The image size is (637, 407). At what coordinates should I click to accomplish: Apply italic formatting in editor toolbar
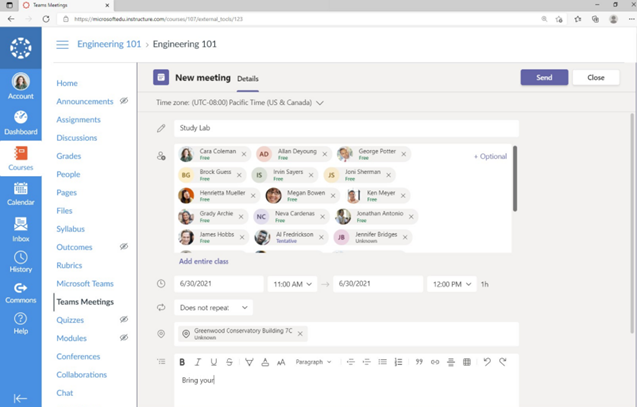(x=198, y=362)
